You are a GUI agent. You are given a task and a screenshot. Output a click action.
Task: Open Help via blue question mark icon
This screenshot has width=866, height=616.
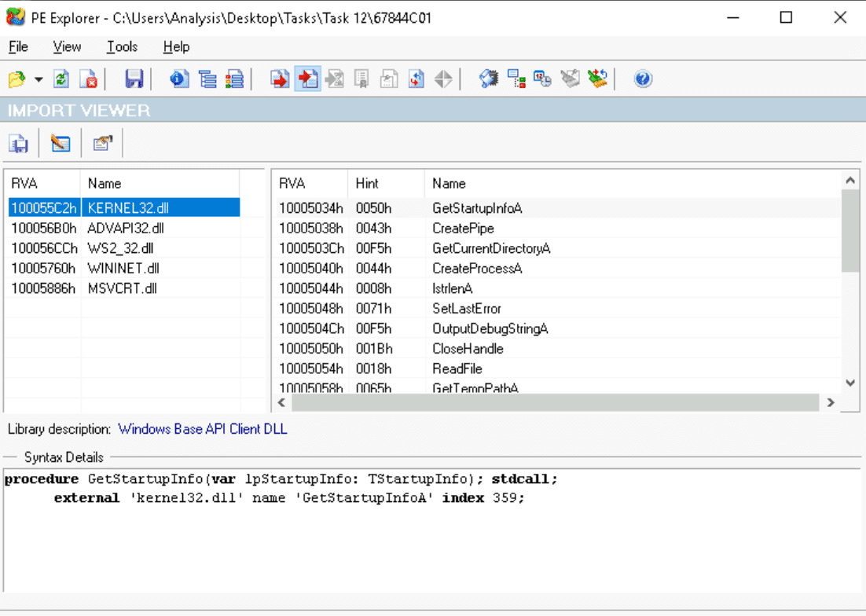coord(643,79)
